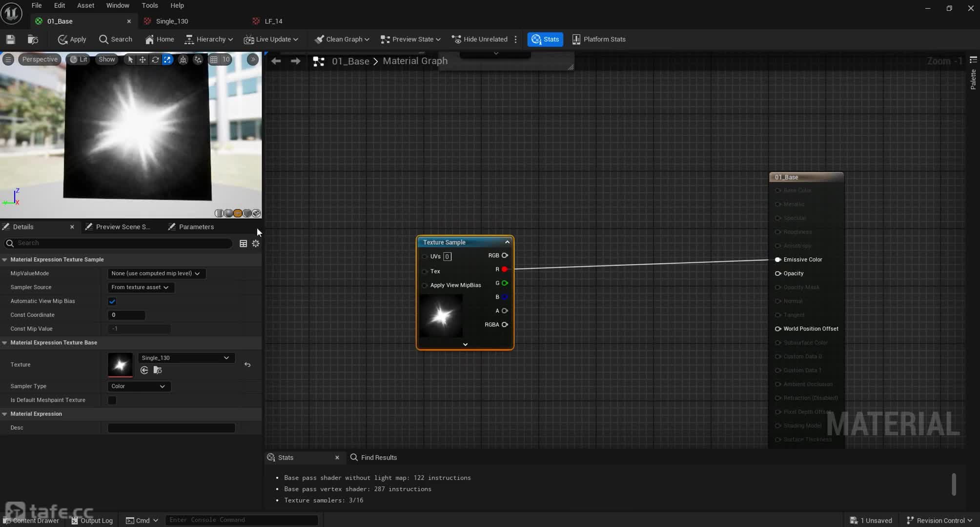The image size is (980, 527).
Task: Select Sampler Source dropdown from texture asset
Action: coord(139,287)
